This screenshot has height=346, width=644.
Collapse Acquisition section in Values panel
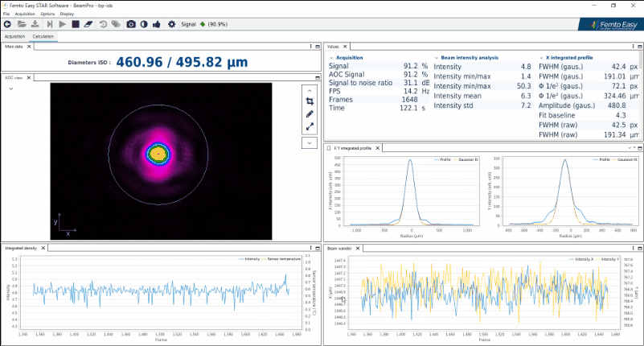click(x=331, y=58)
